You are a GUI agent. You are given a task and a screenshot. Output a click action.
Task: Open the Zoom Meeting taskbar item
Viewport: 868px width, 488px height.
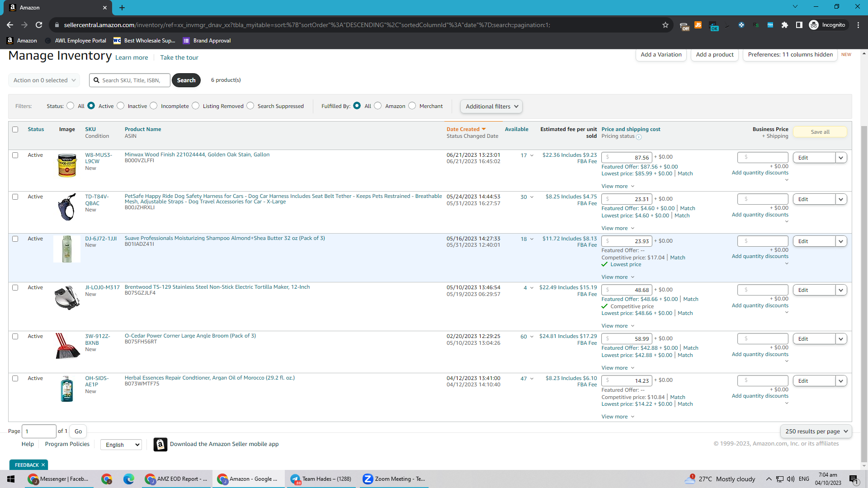pos(394,479)
